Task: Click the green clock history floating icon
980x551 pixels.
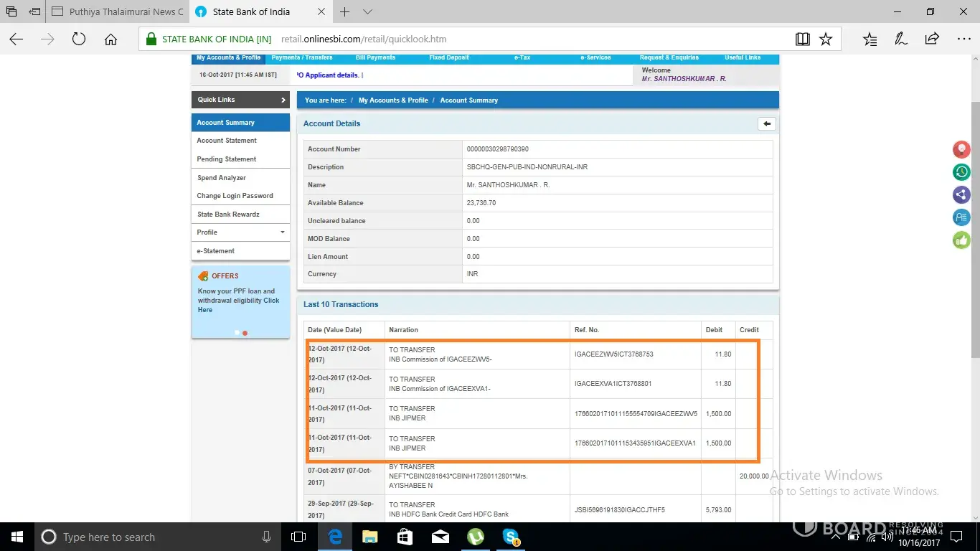Action: tap(961, 172)
